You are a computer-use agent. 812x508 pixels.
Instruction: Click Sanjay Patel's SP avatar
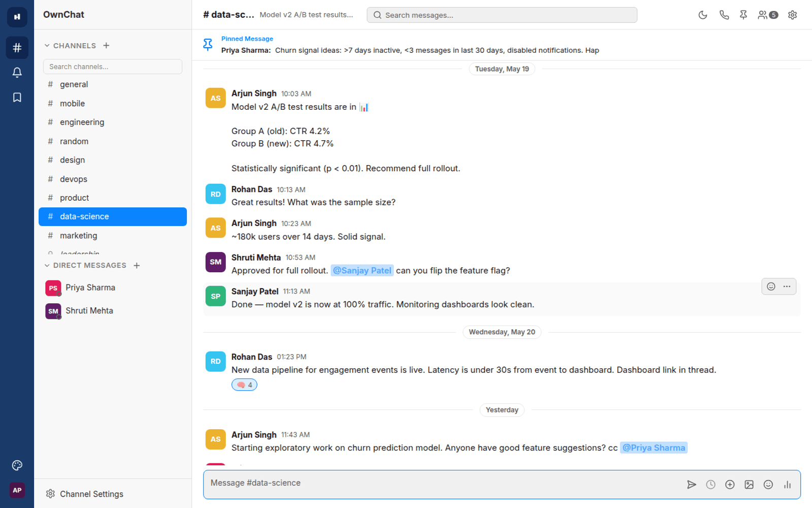[216, 296]
